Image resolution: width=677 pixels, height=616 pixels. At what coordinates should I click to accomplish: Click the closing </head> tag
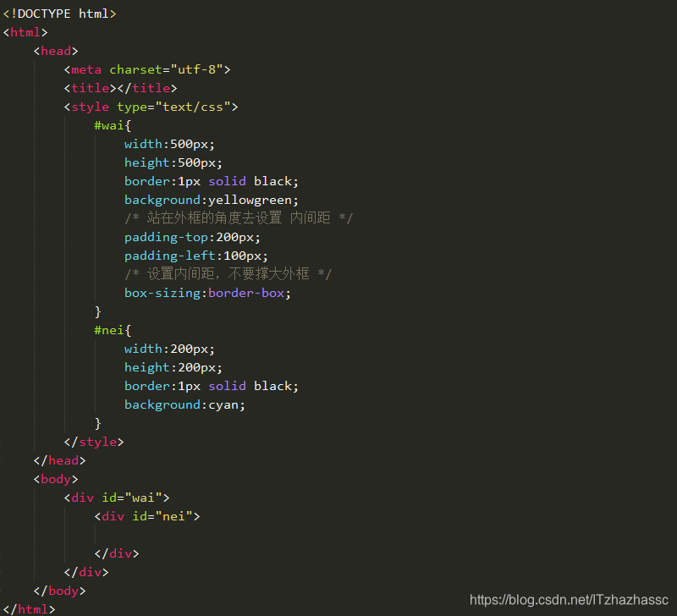tap(59, 460)
